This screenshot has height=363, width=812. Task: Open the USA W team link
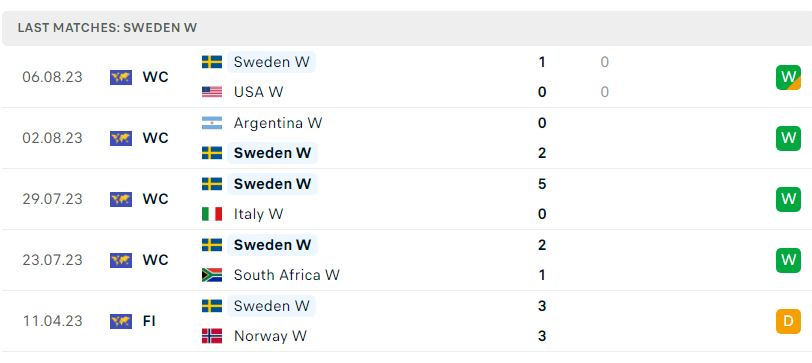pos(258,92)
